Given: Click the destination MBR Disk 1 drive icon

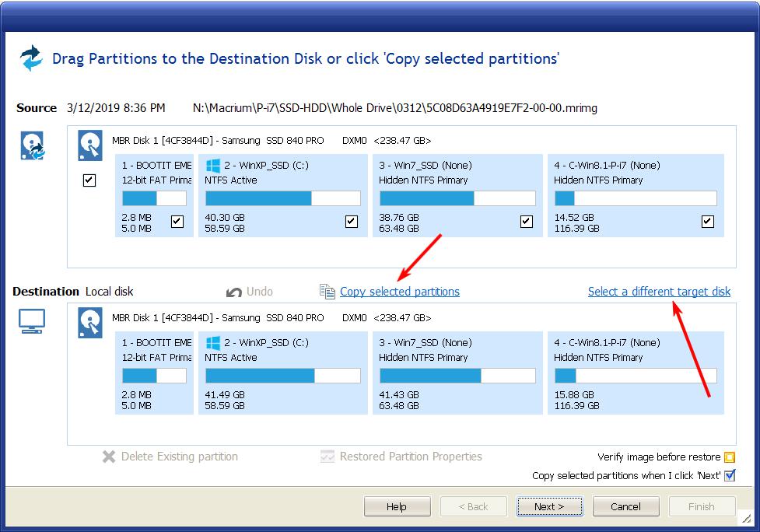Looking at the screenshot, I should 90,322.
